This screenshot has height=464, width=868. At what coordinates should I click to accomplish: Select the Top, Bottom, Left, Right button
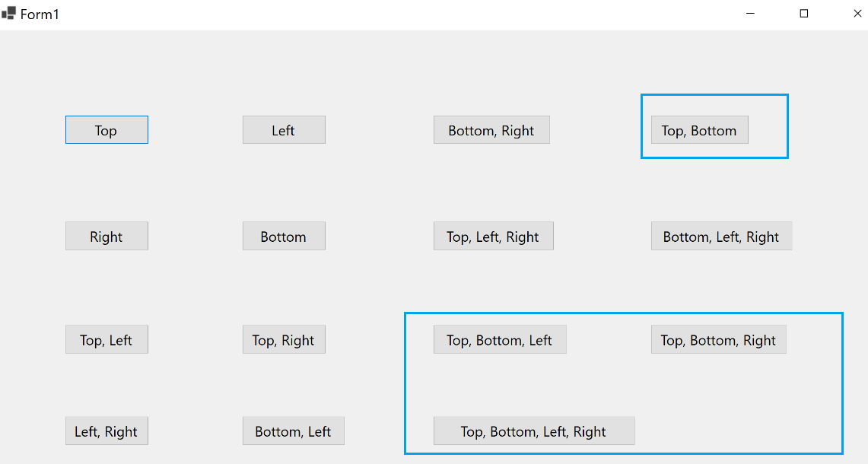click(x=533, y=431)
